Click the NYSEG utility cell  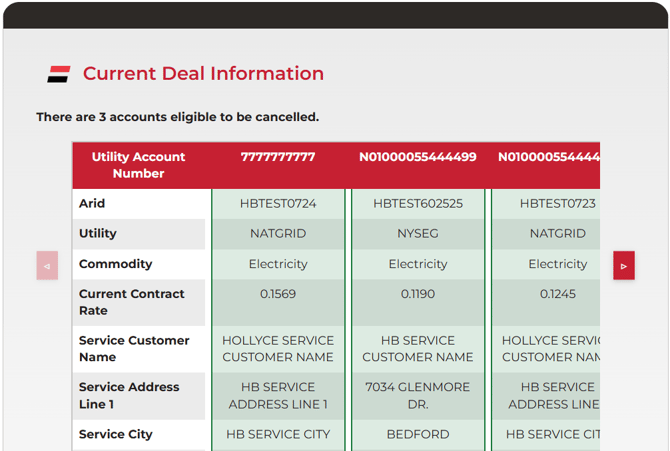(x=417, y=234)
